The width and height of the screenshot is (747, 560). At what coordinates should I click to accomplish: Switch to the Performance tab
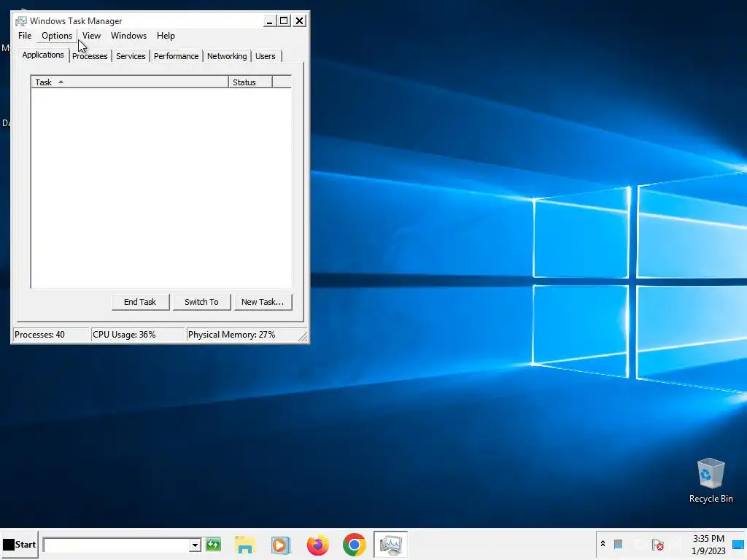tap(176, 56)
